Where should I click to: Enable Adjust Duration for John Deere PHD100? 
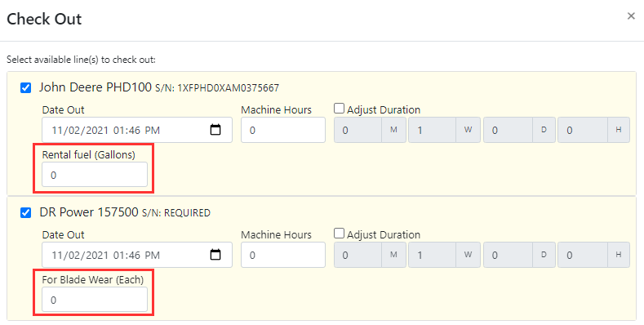(339, 109)
